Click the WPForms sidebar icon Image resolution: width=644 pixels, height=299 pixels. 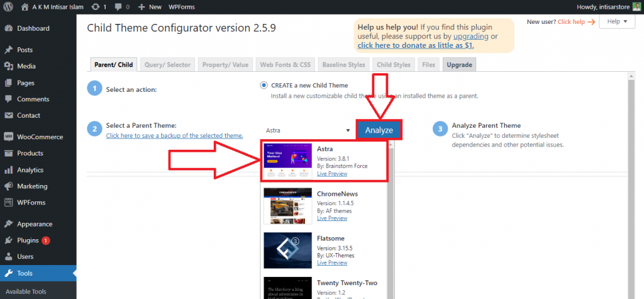(x=8, y=203)
